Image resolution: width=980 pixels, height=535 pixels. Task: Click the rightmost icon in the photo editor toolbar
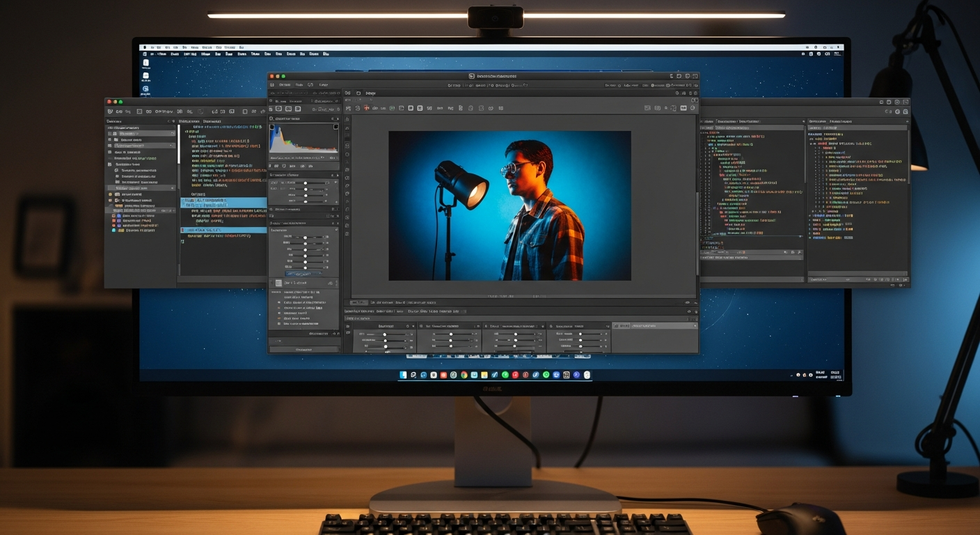pos(693,108)
